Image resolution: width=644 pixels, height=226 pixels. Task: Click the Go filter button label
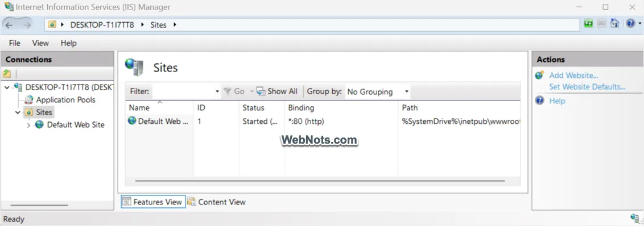click(x=239, y=91)
